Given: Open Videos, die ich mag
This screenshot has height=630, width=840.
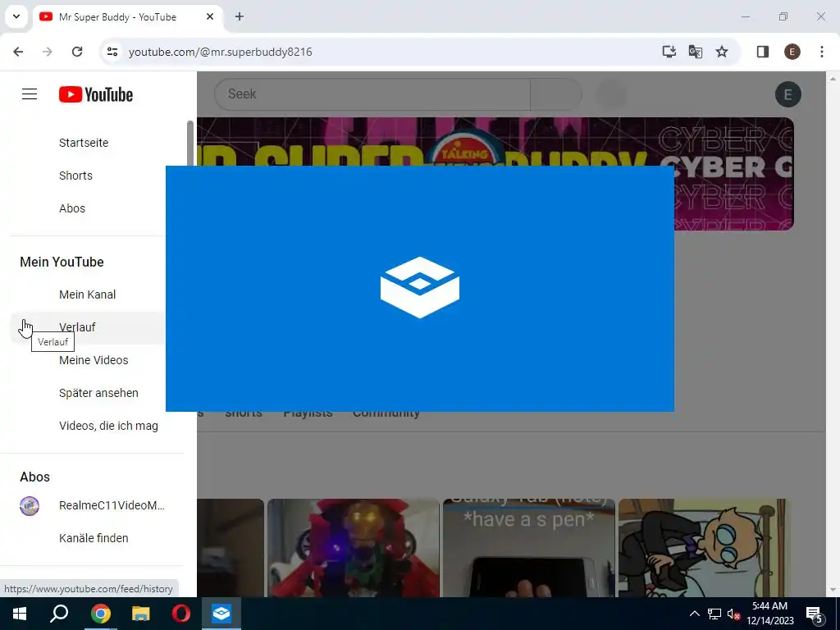Looking at the screenshot, I should [x=109, y=426].
